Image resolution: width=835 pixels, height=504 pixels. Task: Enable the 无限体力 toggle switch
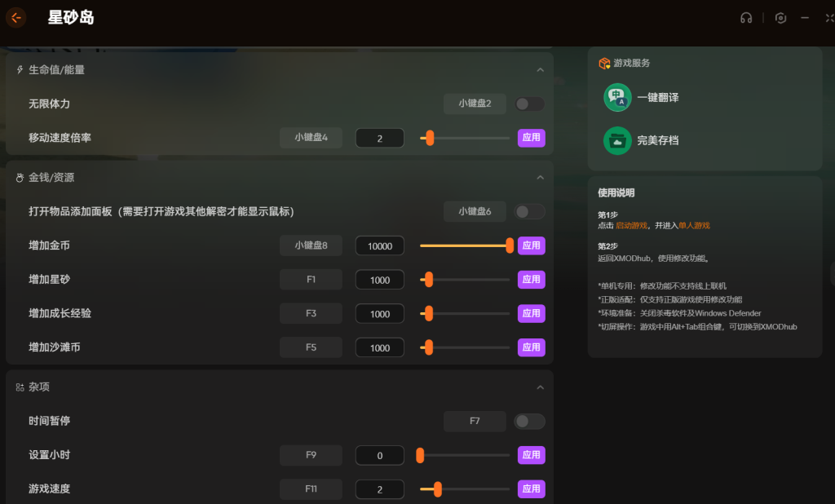coord(529,104)
